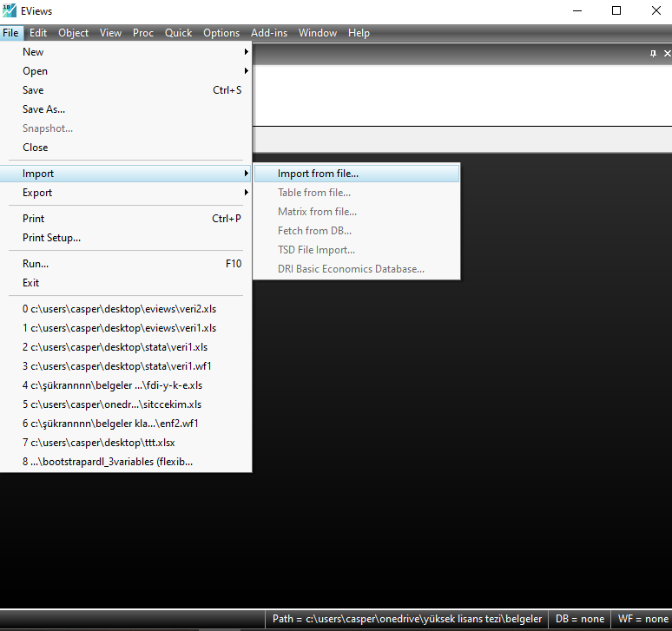Screen dimensions: 672x631
Task: Select Close in File menu
Action: [x=126, y=148]
